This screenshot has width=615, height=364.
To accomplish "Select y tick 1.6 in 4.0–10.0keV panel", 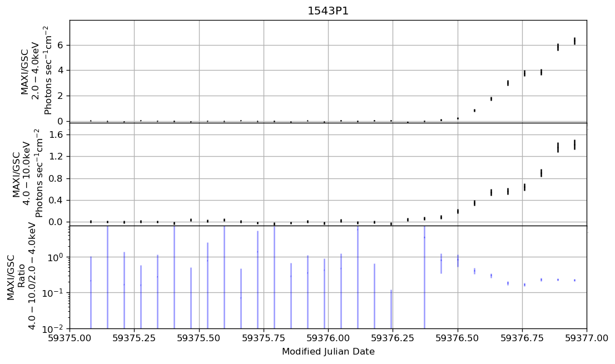I will [x=55, y=135].
